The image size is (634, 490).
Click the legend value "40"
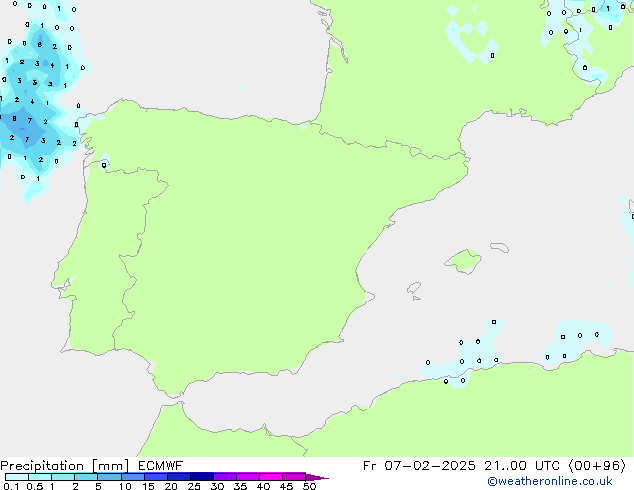(263, 486)
